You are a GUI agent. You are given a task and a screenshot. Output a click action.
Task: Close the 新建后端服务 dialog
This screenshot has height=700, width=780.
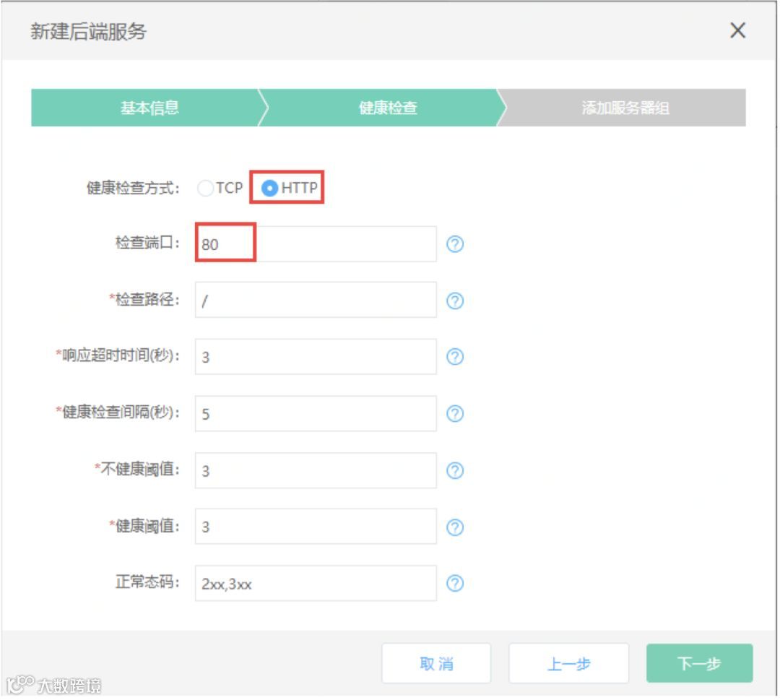tap(737, 30)
